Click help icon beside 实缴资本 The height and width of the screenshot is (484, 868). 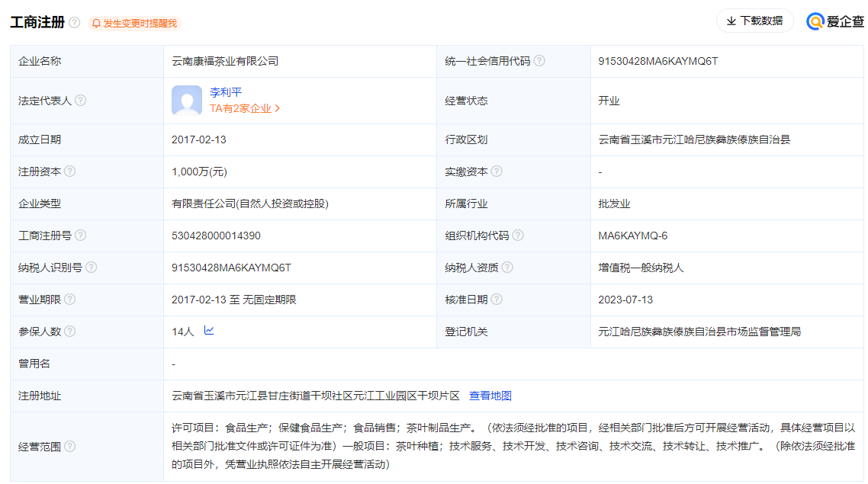(497, 172)
